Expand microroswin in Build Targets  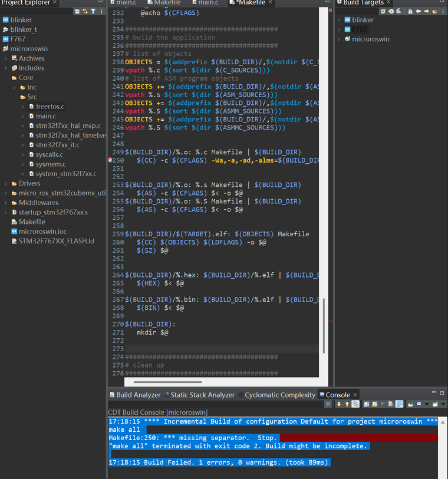339,39
